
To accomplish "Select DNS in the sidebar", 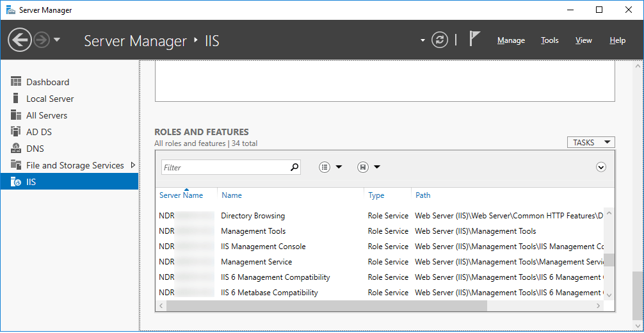I will 69,149.
